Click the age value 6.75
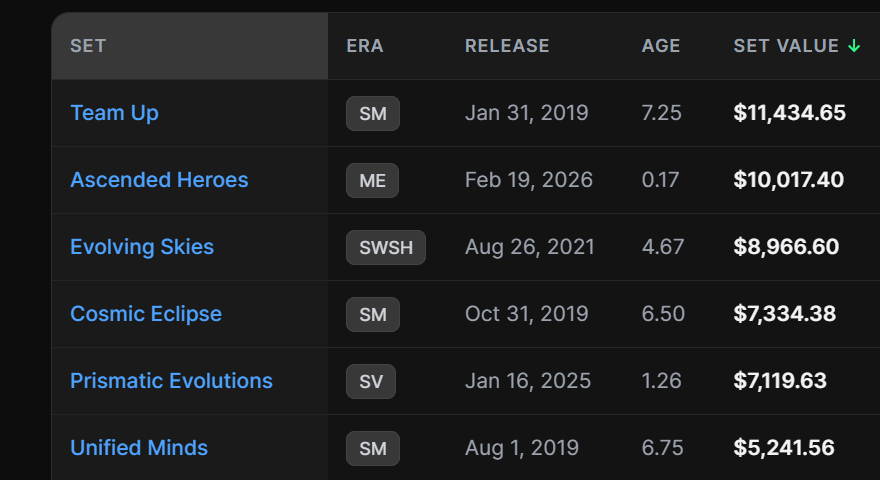This screenshot has height=480, width=880. (x=662, y=447)
